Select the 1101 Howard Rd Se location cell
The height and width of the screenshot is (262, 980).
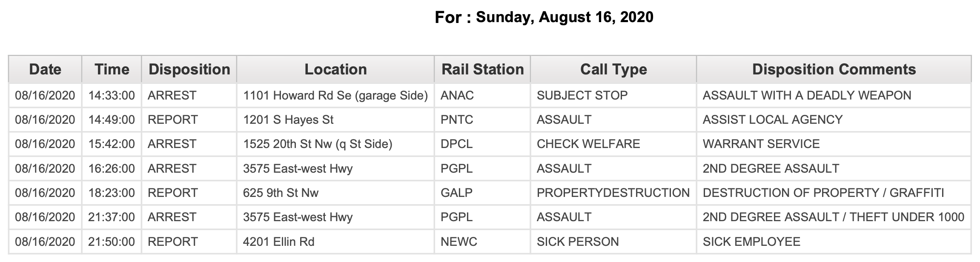click(335, 95)
